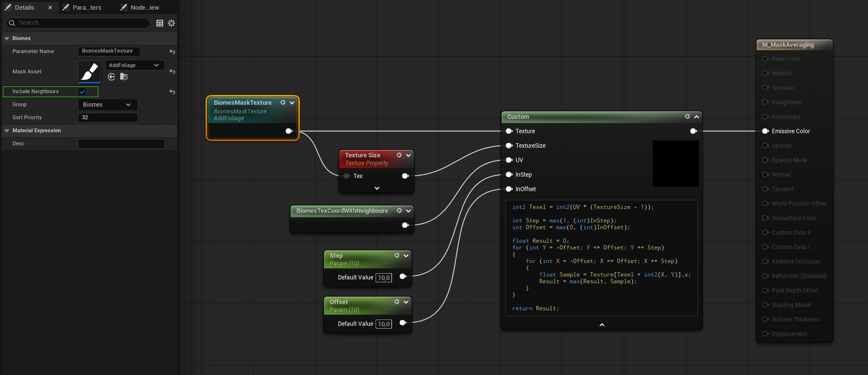
Task: Click the BiomesTexCoordWithNeighbours node circle icon
Action: tap(399, 210)
